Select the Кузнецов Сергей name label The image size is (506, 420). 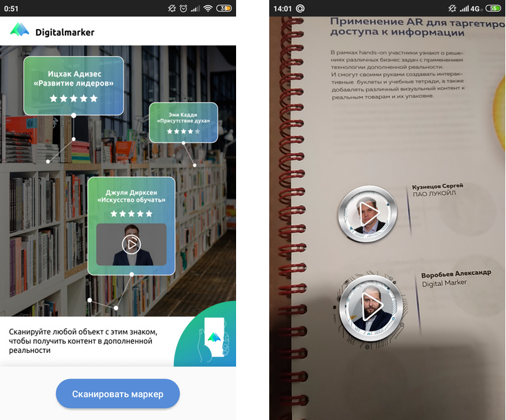click(x=437, y=187)
